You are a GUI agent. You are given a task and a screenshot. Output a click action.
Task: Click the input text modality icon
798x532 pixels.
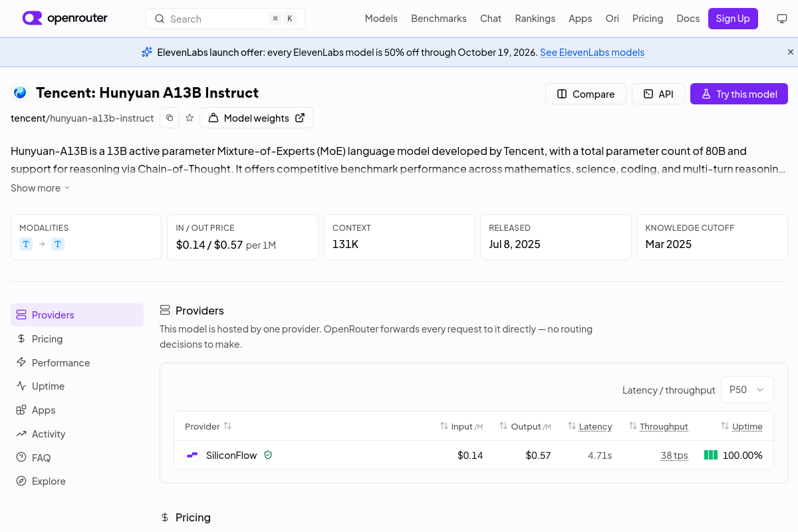tap(26, 244)
